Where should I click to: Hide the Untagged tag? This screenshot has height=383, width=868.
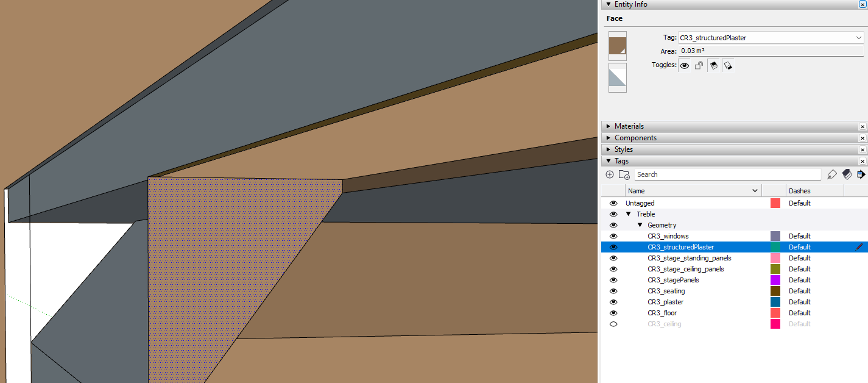613,203
